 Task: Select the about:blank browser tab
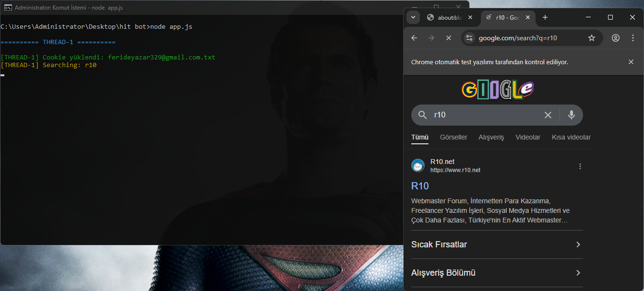445,17
